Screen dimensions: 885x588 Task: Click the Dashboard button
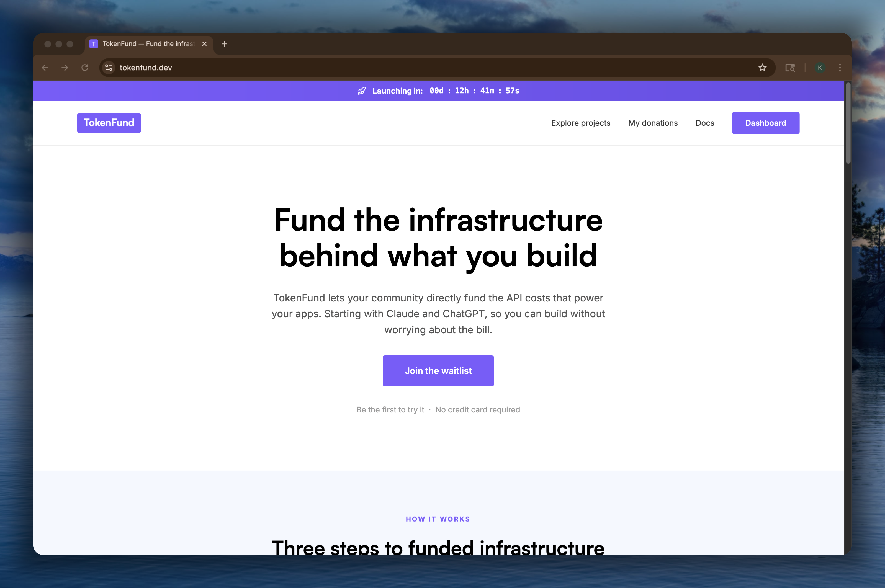click(x=765, y=123)
